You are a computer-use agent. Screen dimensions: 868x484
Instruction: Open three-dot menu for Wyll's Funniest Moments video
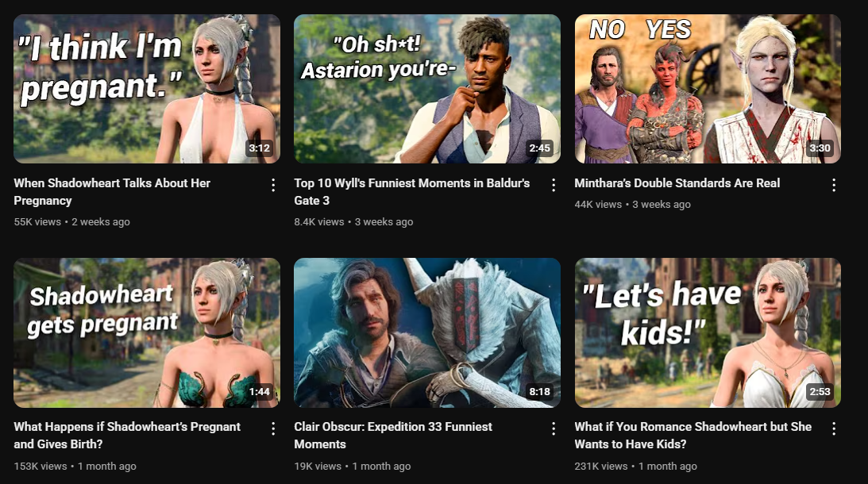554,186
